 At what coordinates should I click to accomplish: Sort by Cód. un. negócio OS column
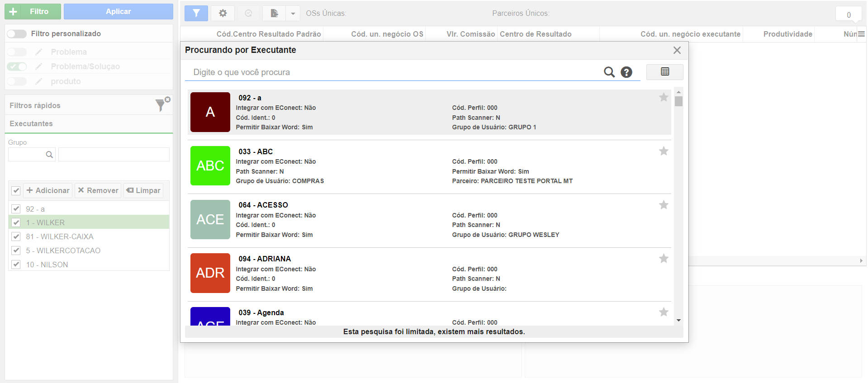click(x=387, y=34)
